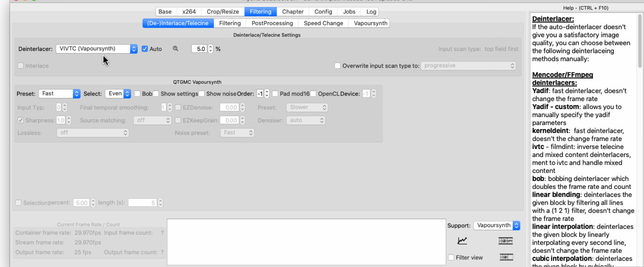Click the Order value stepper arrows
644x267 pixels.
pos(267,94)
